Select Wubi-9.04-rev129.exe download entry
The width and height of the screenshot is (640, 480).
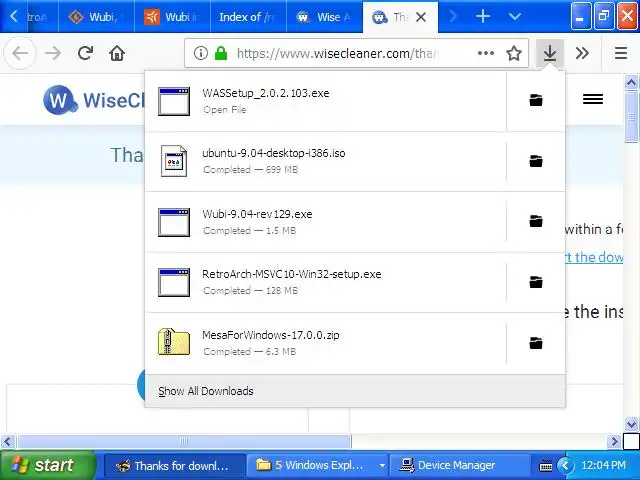point(325,222)
